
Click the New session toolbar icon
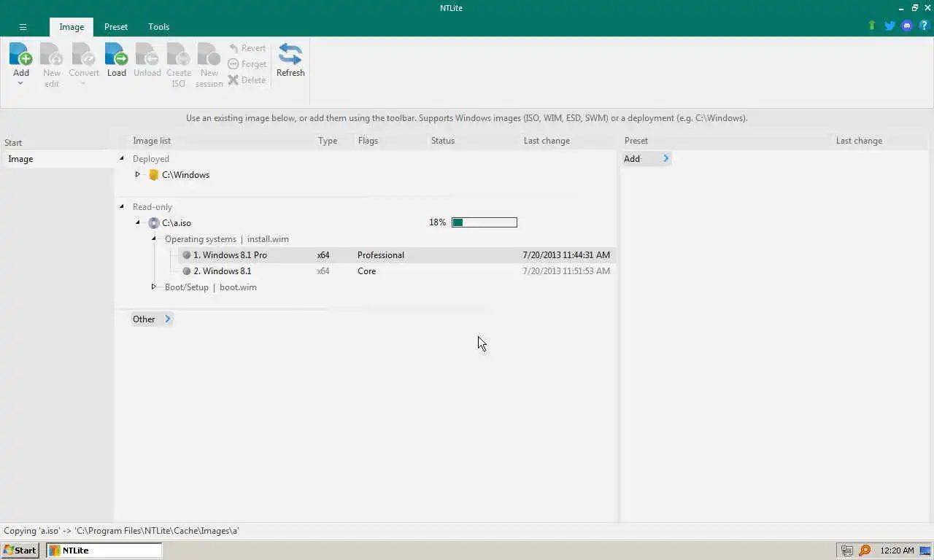point(209,54)
